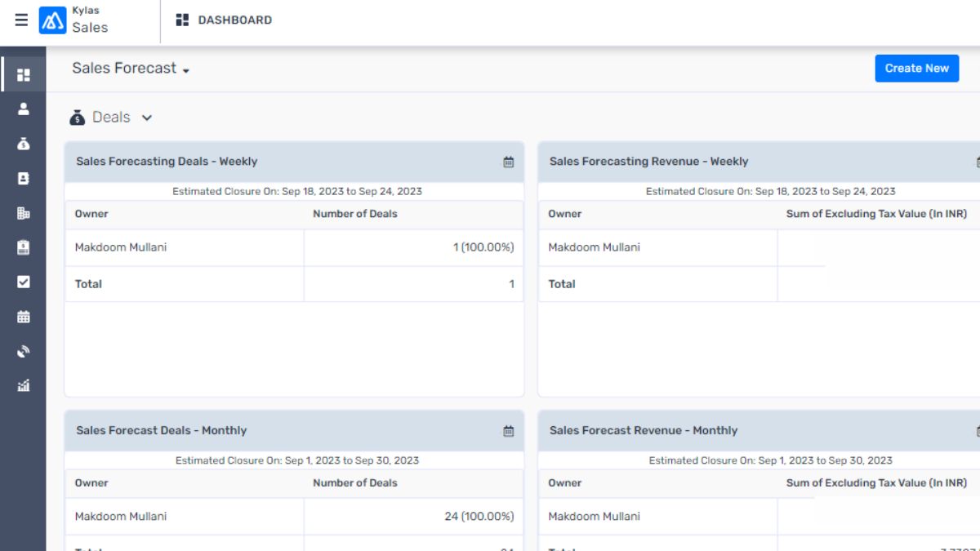Click the Kylas Sales logo

point(53,20)
